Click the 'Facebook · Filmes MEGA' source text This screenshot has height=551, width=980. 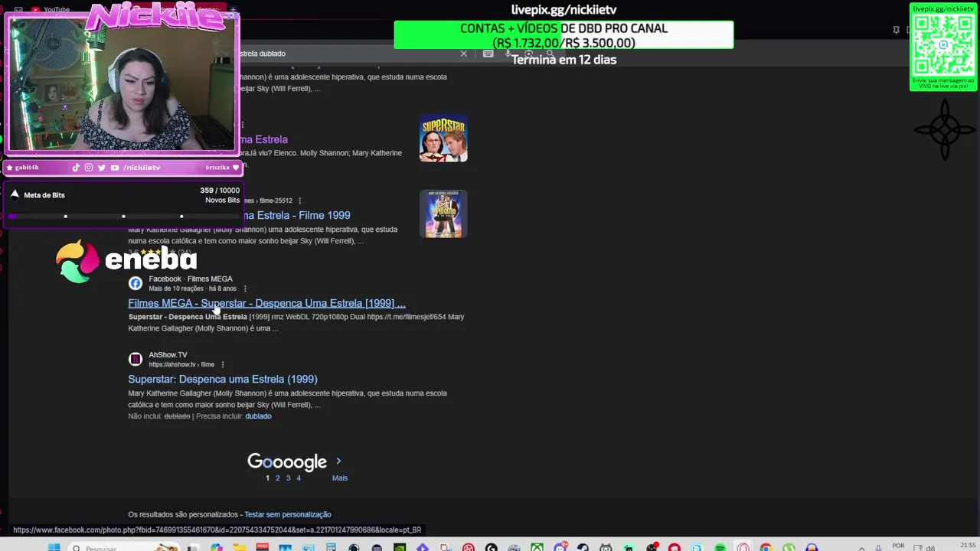191,279
